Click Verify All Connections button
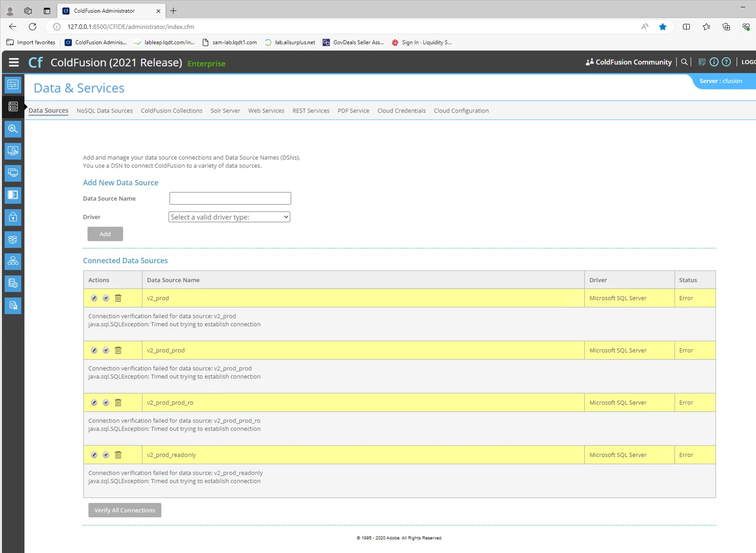This screenshot has height=553, width=756. point(125,510)
